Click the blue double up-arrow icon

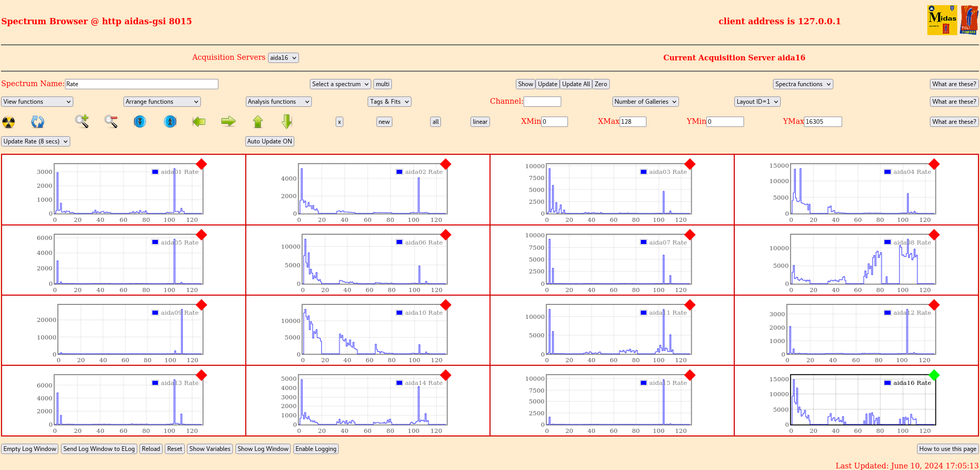point(170,122)
